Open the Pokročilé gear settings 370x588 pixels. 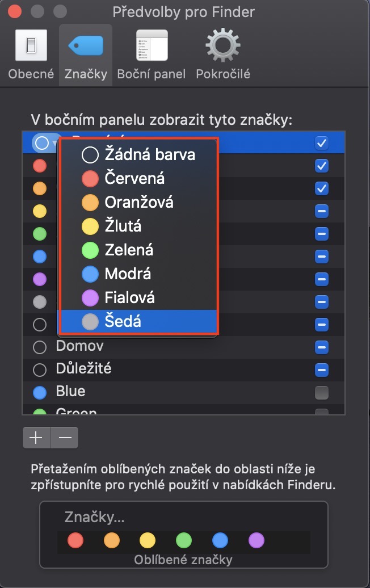(223, 55)
